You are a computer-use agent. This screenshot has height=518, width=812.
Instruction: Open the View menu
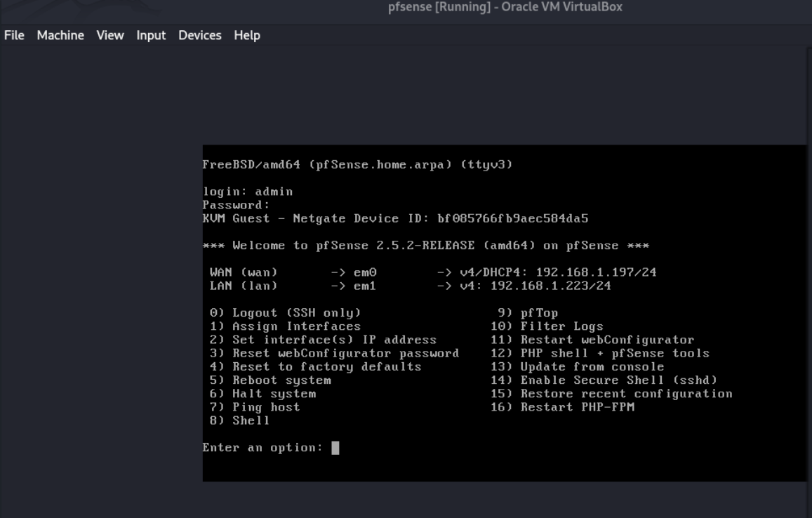[x=110, y=35]
